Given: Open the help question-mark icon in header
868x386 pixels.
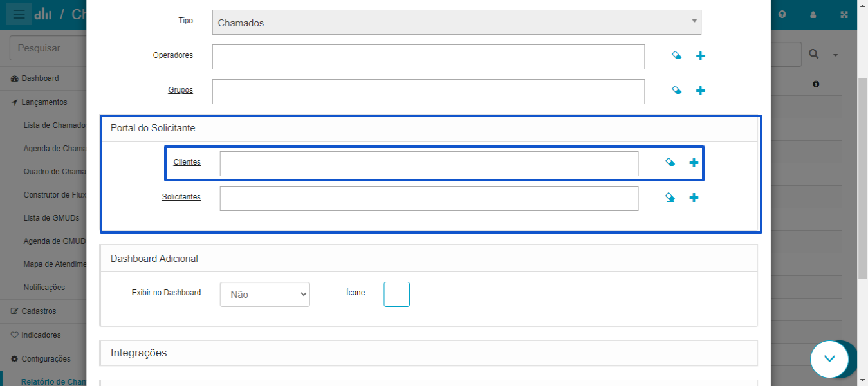Looking at the screenshot, I should (x=782, y=14).
